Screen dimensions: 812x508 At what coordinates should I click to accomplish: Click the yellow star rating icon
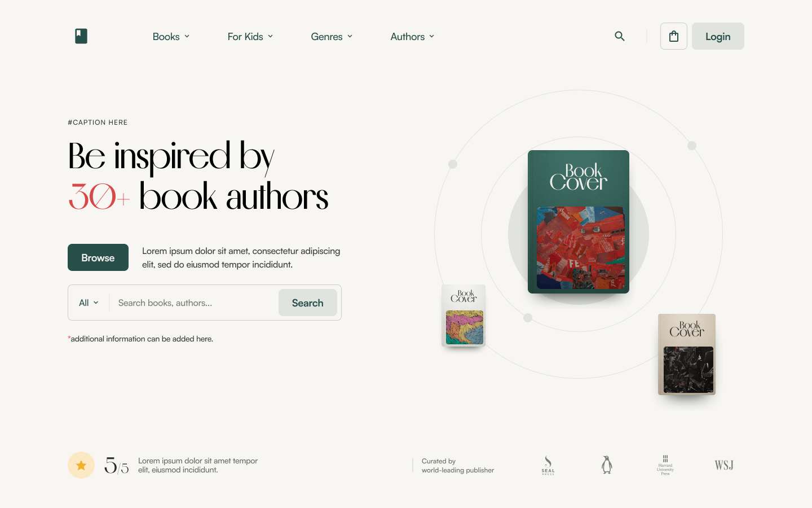coord(81,465)
